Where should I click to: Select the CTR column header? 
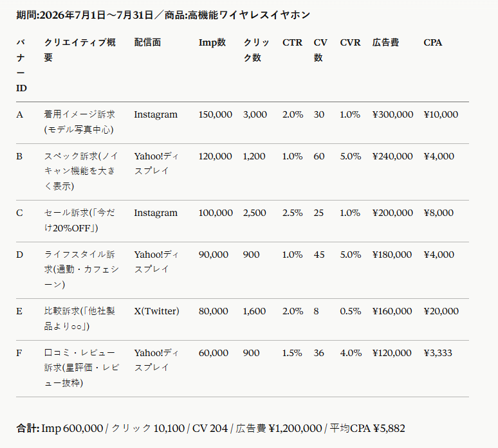[292, 42]
